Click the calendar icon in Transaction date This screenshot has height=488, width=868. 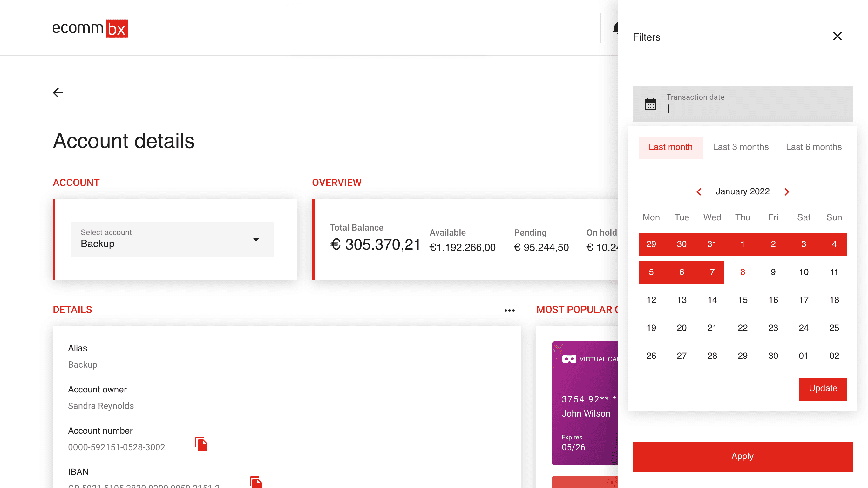(x=650, y=104)
